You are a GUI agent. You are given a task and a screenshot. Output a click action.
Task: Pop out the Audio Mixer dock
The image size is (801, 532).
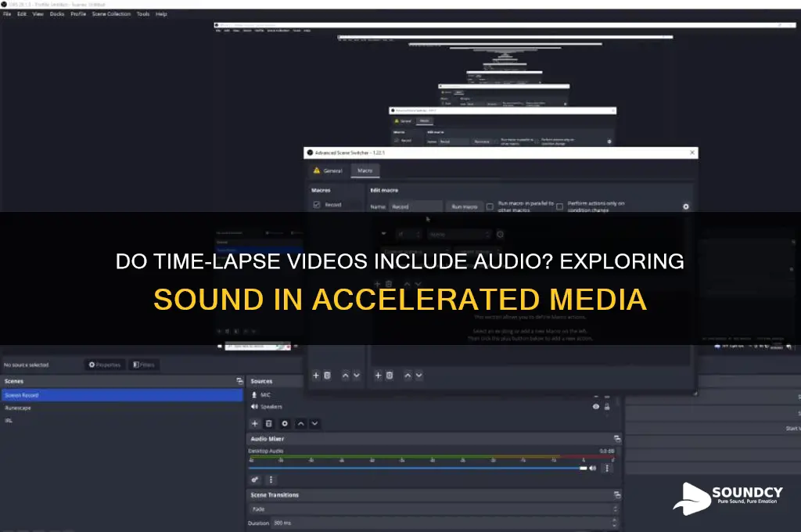(x=617, y=438)
